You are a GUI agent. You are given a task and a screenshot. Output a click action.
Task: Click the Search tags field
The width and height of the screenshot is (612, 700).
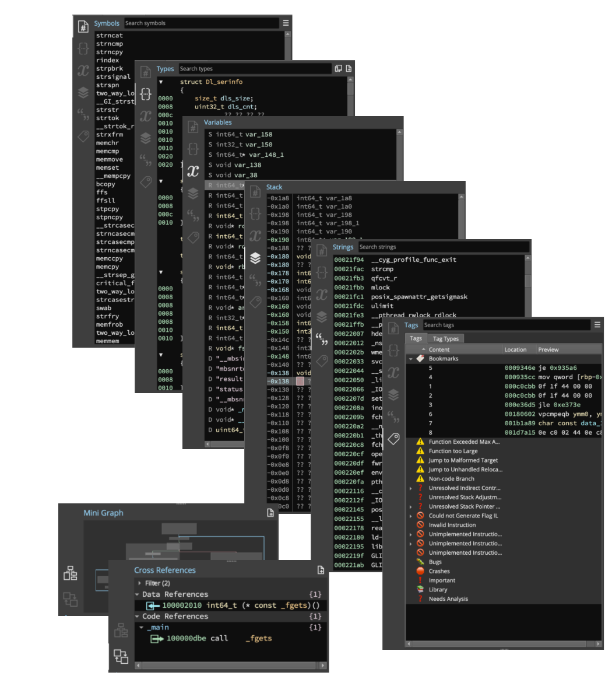click(x=506, y=325)
